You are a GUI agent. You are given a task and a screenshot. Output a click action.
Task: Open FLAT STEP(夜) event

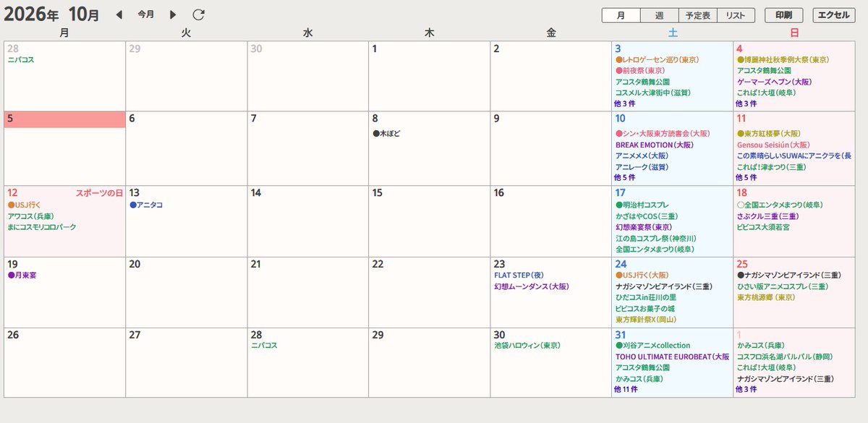click(x=519, y=275)
